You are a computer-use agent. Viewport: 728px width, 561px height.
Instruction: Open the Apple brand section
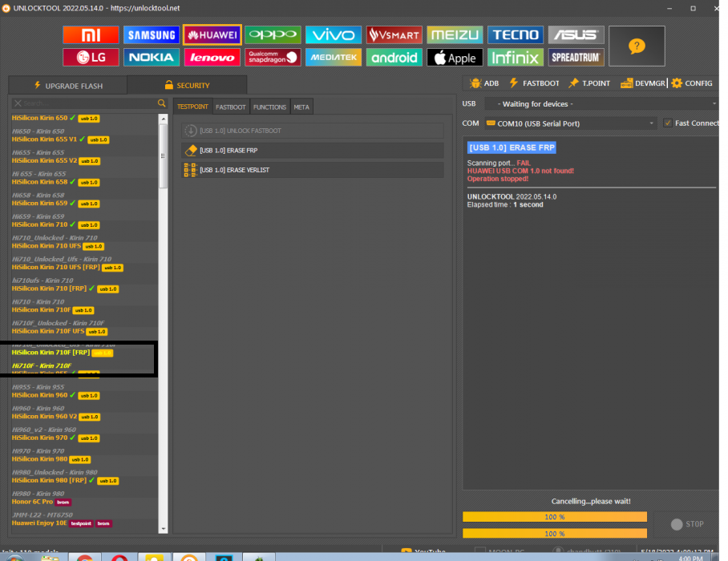tap(455, 58)
